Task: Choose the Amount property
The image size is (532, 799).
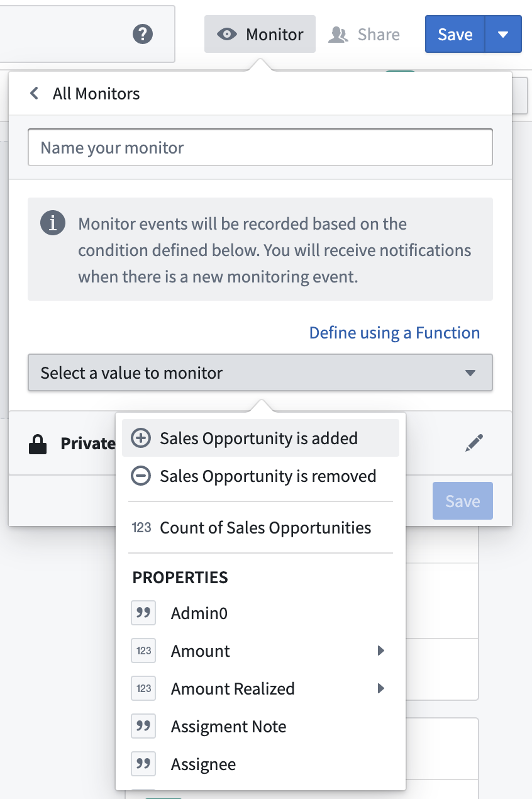Action: 260,651
